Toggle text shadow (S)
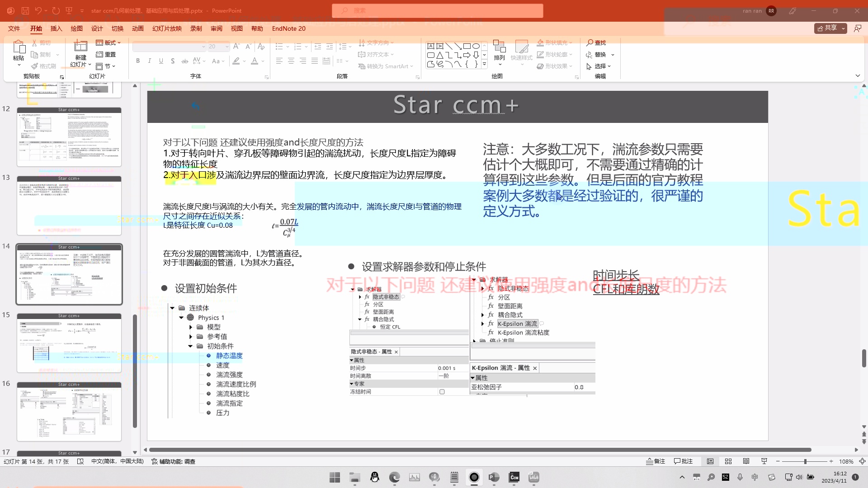 (x=173, y=61)
